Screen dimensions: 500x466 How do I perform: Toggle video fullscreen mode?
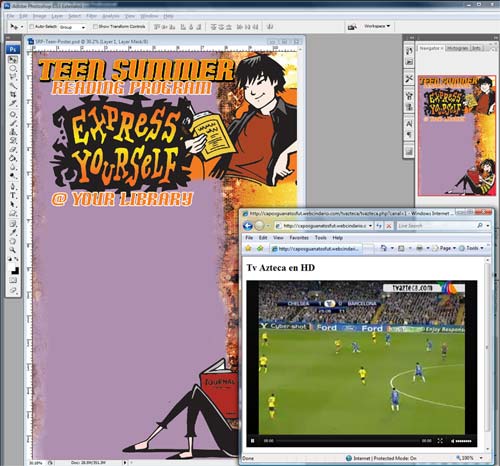click(x=440, y=441)
